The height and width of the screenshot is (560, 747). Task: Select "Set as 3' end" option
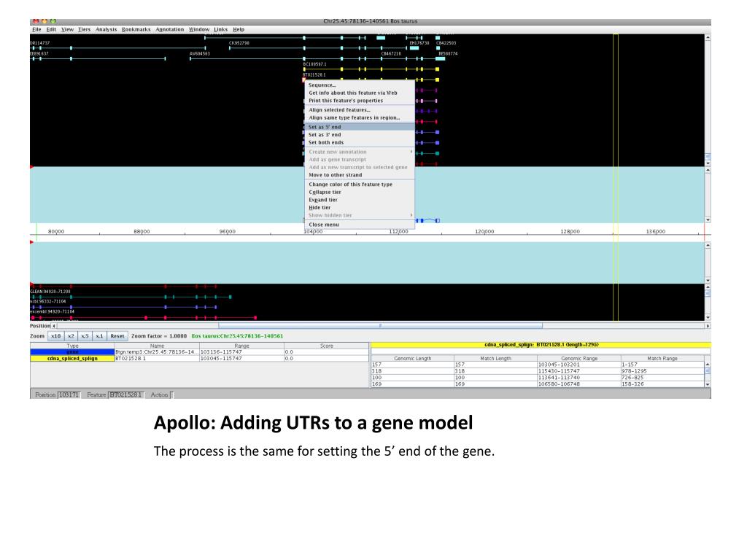360,135
